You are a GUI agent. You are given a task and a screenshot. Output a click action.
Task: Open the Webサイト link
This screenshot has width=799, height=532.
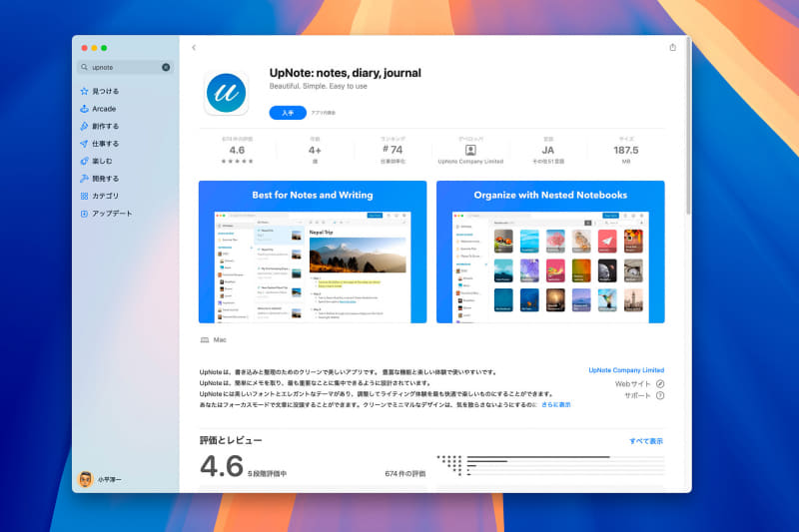(x=632, y=384)
